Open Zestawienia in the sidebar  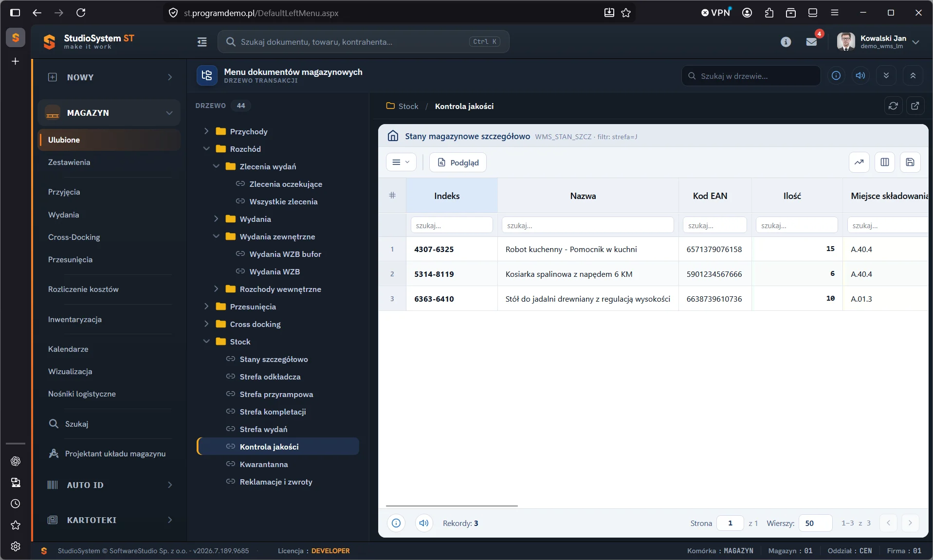(x=69, y=162)
